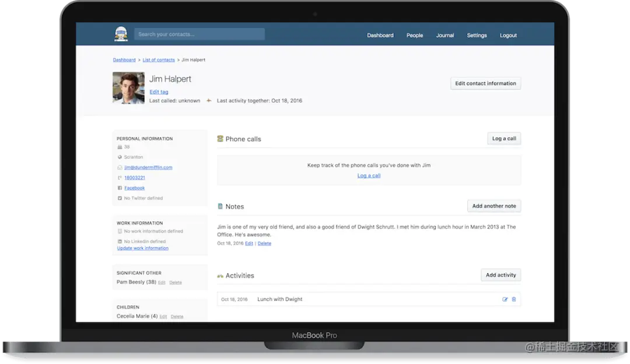Click the LinkedIn icon beside No Linkedin defined
This screenshot has width=630, height=364.
point(120,242)
